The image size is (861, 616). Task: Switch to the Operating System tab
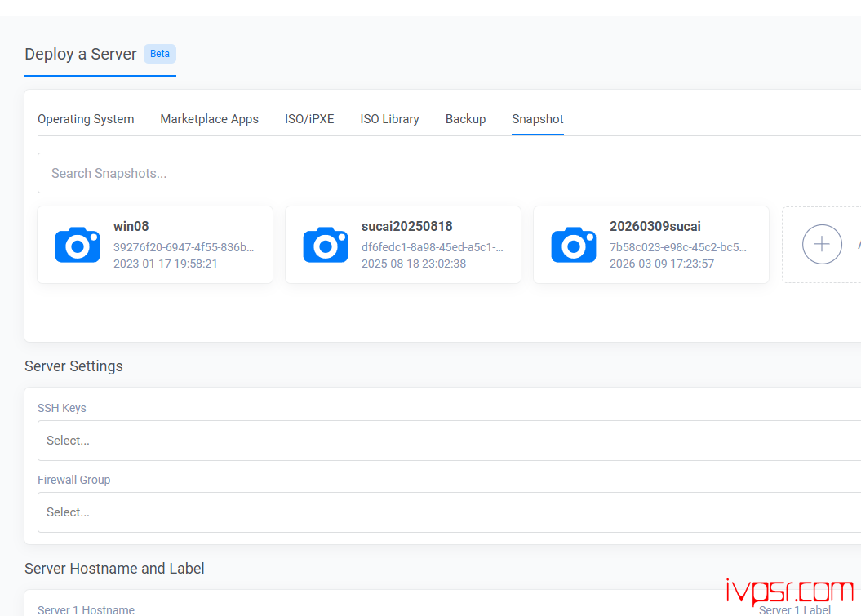(86, 119)
